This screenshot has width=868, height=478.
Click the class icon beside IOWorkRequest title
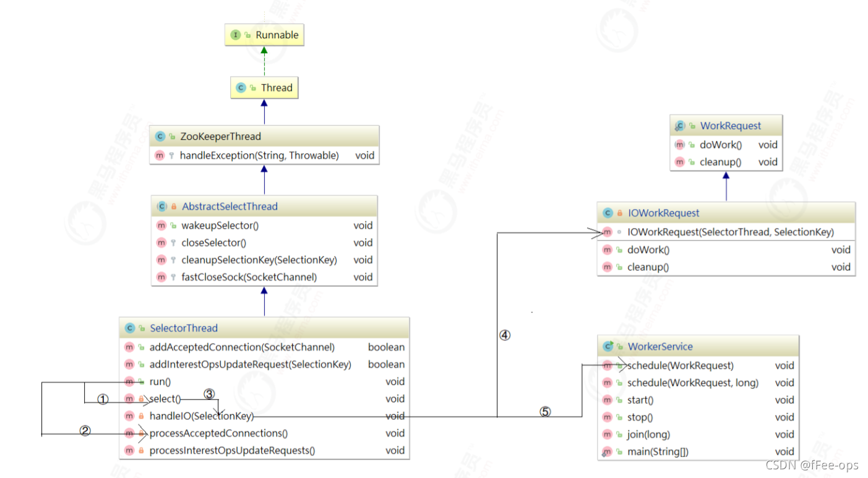click(x=608, y=213)
